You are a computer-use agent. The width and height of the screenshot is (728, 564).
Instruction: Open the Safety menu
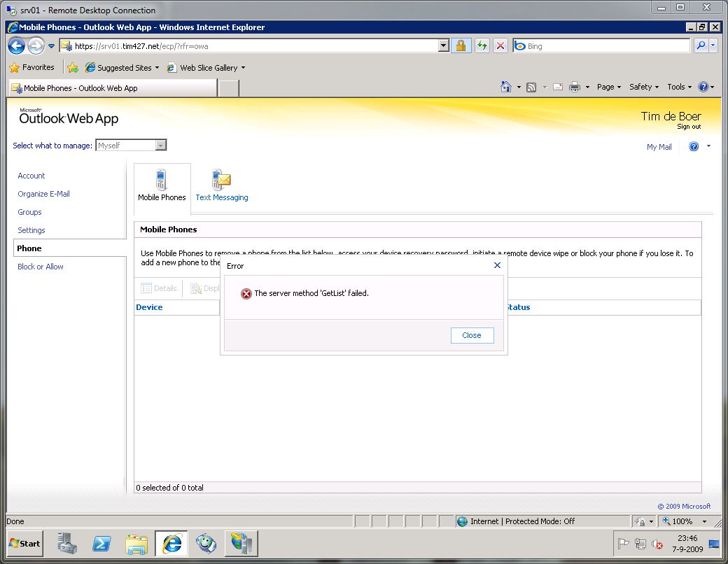coord(644,87)
